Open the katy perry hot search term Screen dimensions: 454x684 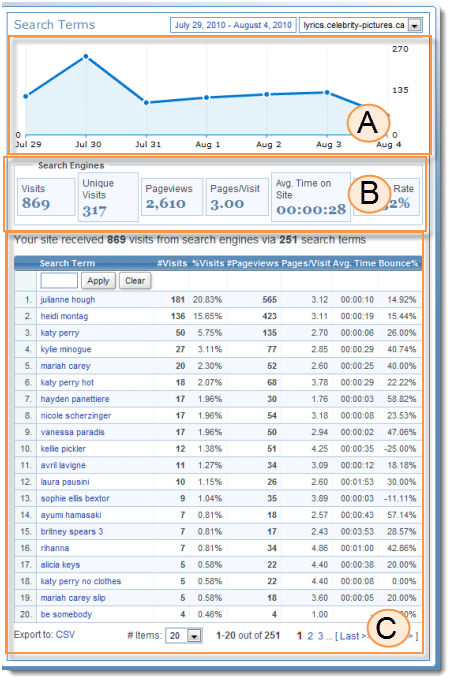point(67,383)
